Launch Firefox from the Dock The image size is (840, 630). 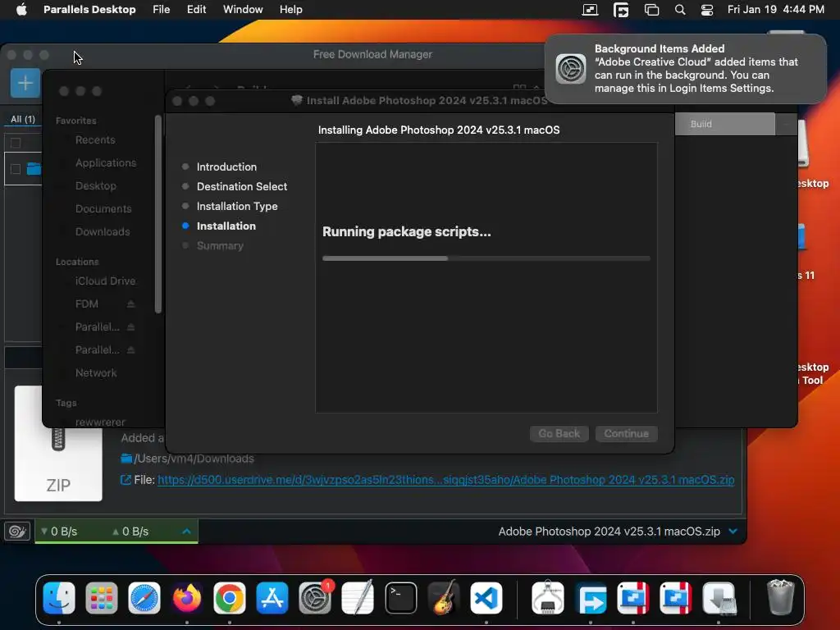tap(187, 598)
